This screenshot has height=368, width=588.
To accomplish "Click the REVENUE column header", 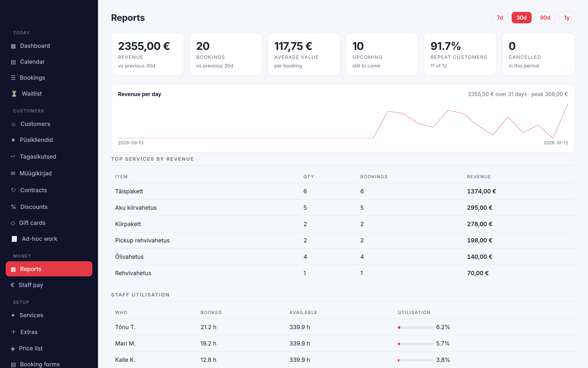I will [x=479, y=177].
